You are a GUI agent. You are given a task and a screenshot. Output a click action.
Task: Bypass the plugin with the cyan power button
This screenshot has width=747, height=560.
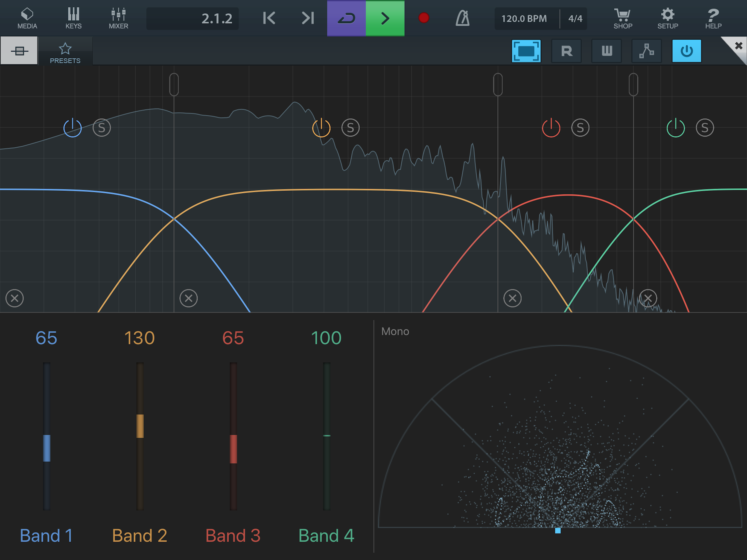tap(687, 51)
